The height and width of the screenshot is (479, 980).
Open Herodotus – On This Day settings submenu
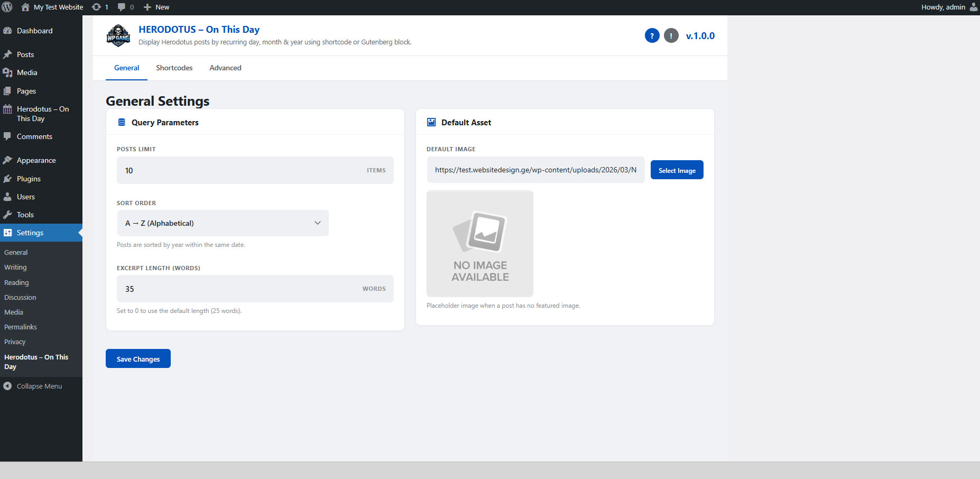[36, 362]
